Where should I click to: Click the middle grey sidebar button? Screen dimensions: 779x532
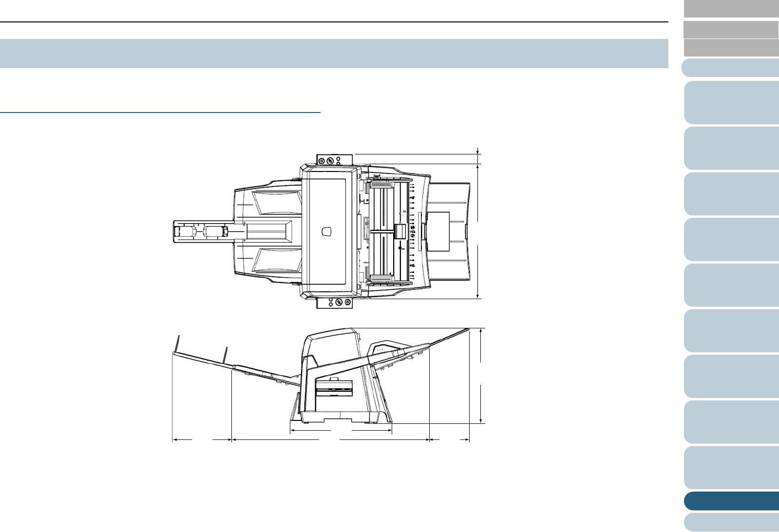pyautogui.click(x=731, y=29)
